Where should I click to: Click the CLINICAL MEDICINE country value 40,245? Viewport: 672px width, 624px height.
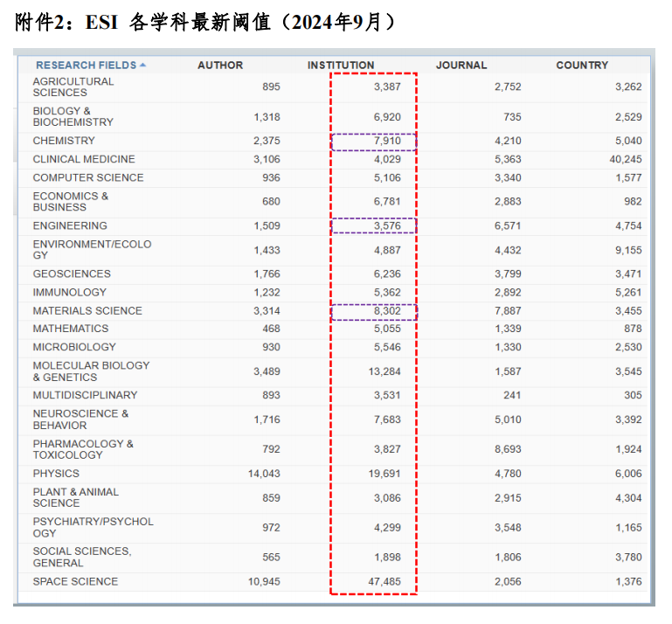click(x=625, y=159)
